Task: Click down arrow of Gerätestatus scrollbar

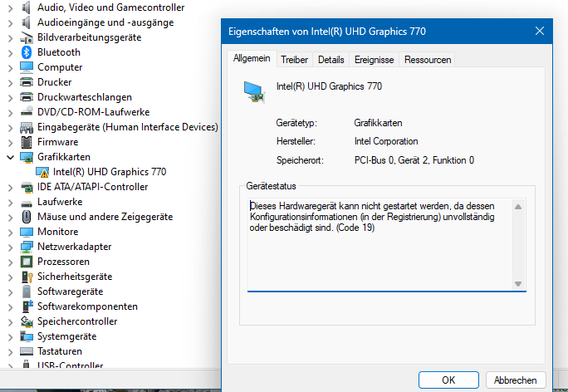Action: pos(518,284)
